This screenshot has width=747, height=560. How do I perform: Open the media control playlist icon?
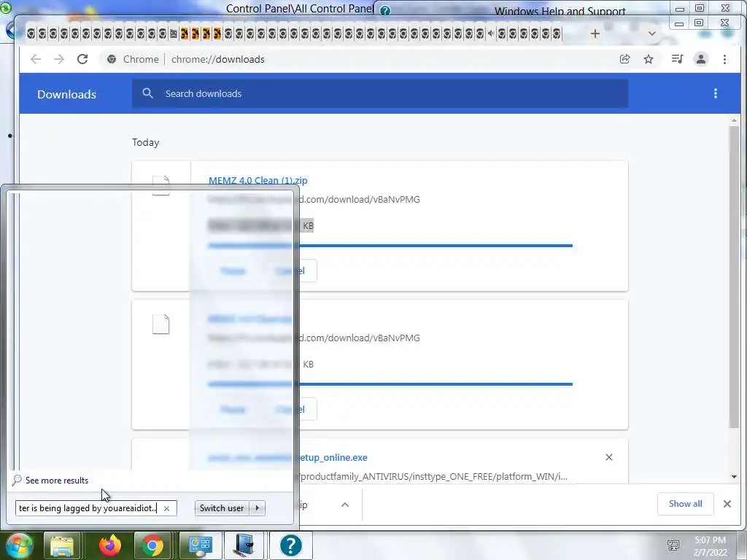pyautogui.click(x=677, y=59)
